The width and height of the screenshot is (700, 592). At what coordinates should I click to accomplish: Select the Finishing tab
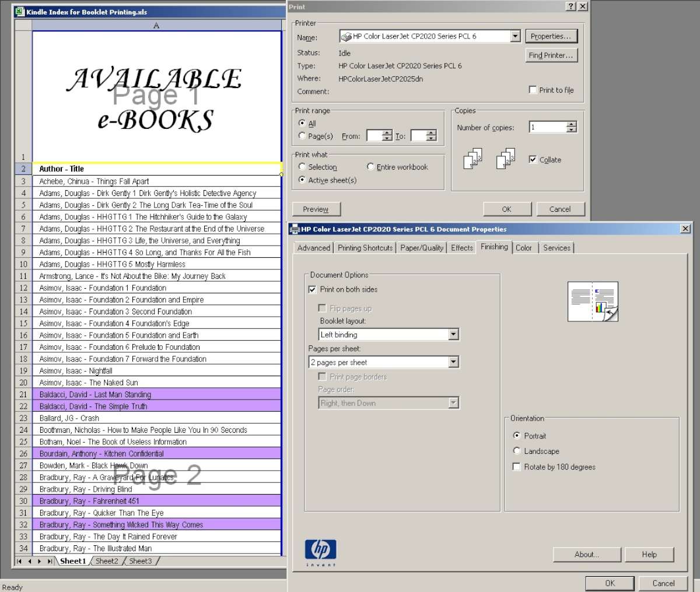click(494, 247)
